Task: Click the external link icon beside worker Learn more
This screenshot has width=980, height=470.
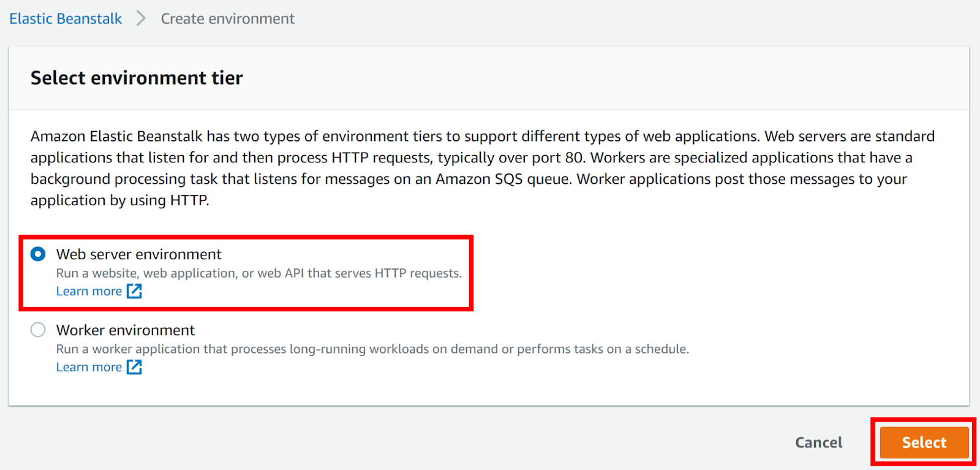Action: click(134, 367)
